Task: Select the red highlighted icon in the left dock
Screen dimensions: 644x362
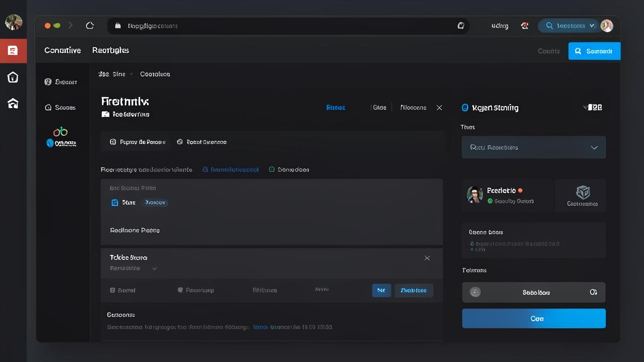Action: (x=13, y=50)
